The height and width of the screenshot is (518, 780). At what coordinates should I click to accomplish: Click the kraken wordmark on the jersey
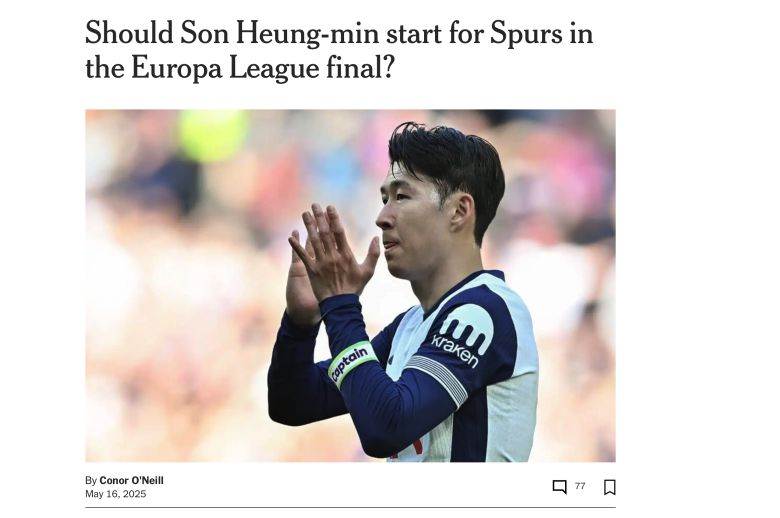click(x=455, y=350)
